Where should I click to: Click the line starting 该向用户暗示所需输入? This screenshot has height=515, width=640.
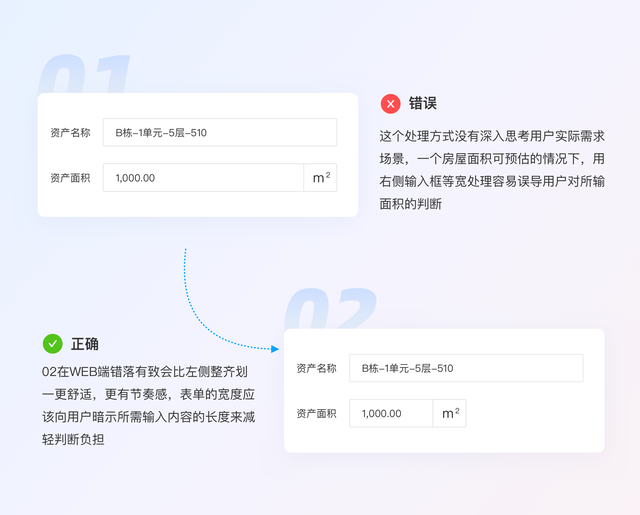pos(149,417)
